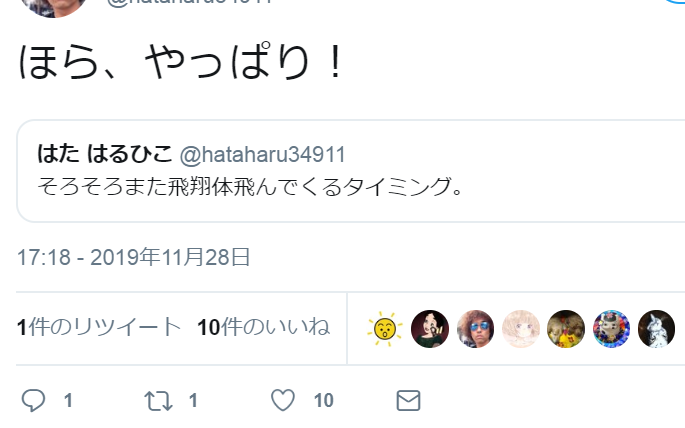Open the 17:18 - 2019年11月28日 timestamp link

133,257
